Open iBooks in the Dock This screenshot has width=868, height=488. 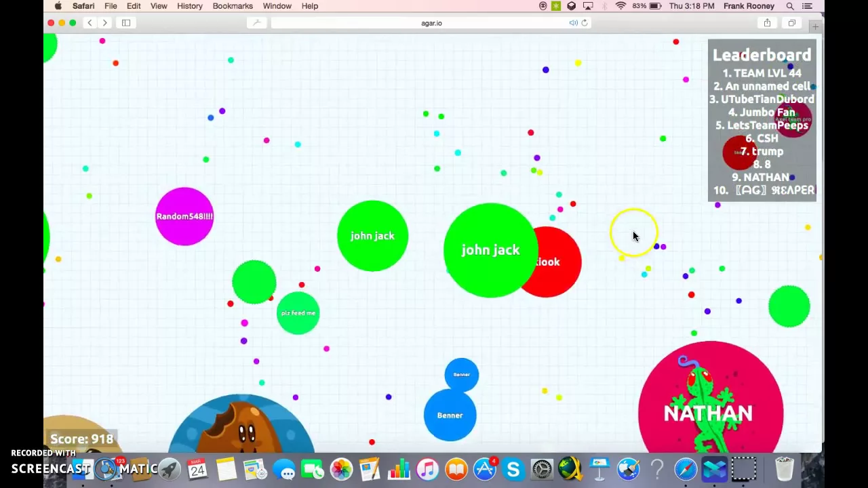(456, 469)
